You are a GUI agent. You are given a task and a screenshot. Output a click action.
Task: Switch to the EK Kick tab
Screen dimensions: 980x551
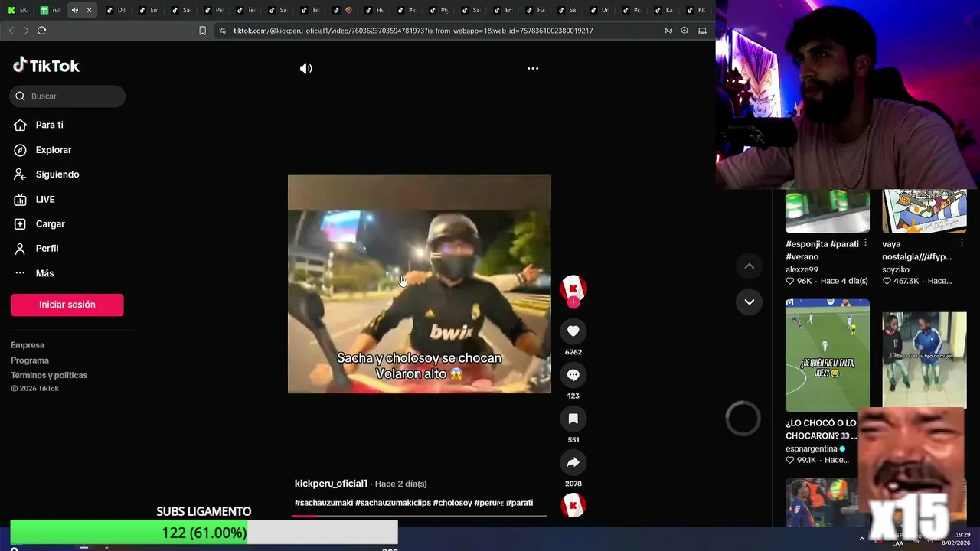tap(17, 10)
